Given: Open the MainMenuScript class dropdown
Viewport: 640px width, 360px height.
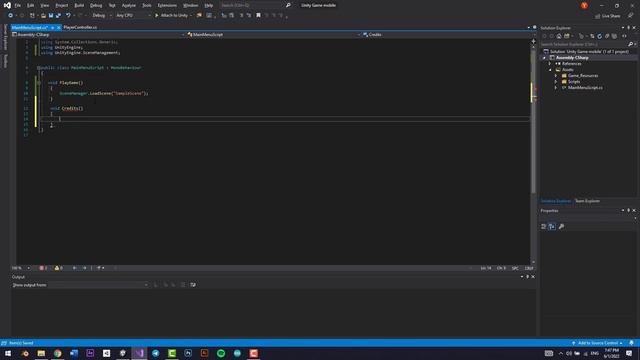Looking at the screenshot, I should (274, 35).
